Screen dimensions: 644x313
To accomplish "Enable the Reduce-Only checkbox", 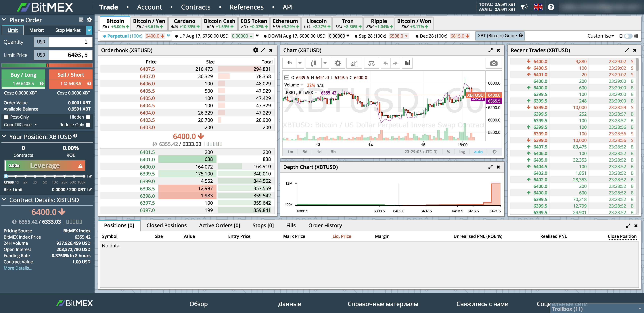I will (x=88, y=125).
